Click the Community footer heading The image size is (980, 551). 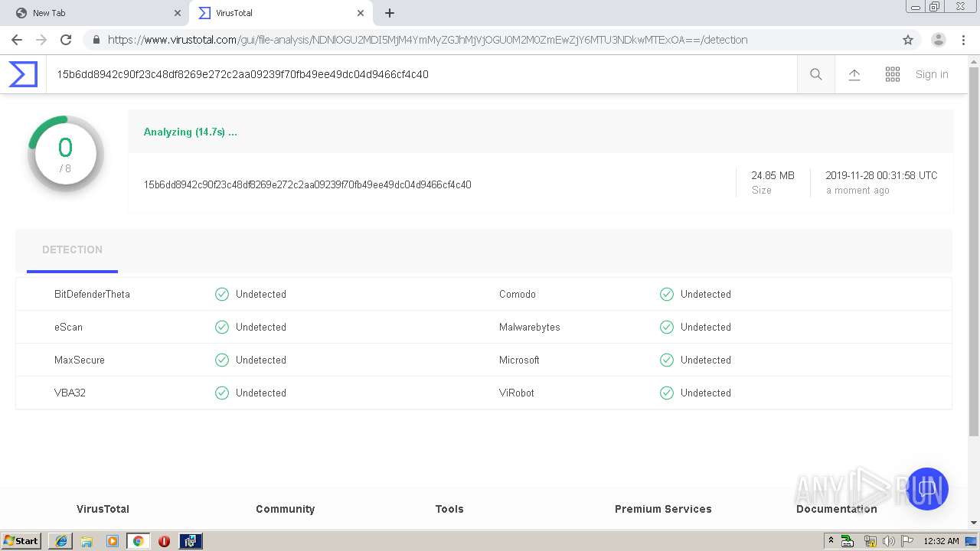285,509
